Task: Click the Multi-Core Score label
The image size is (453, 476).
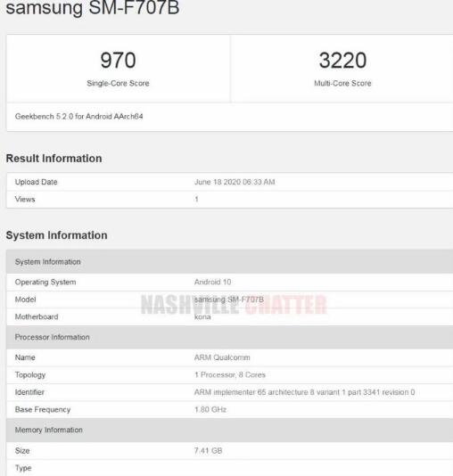Action: click(342, 83)
